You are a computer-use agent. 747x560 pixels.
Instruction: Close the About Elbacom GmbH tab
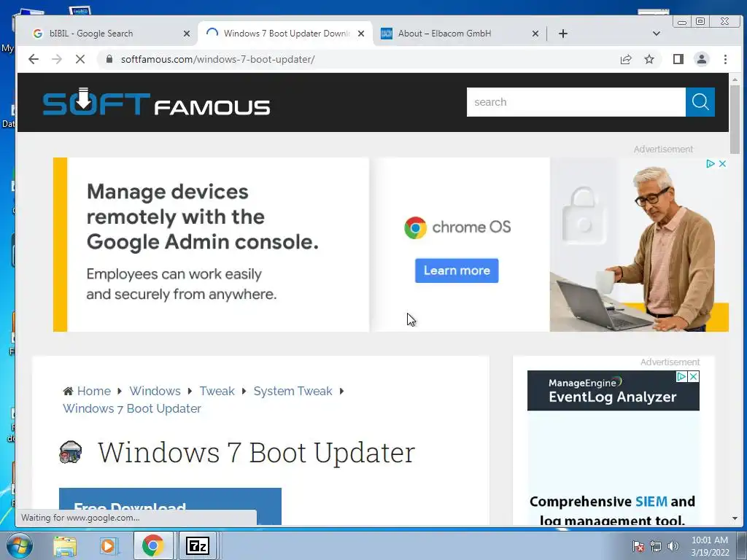pos(535,34)
